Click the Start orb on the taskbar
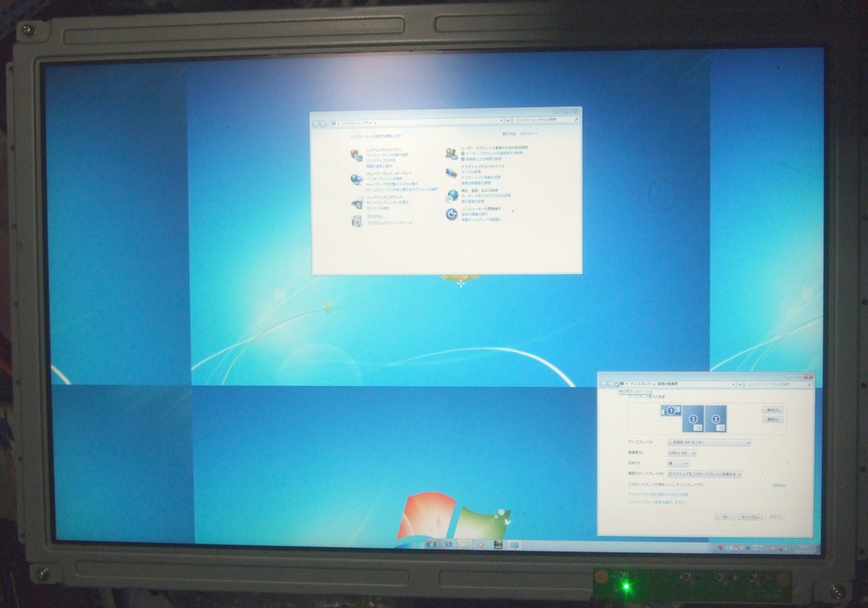Screen dimensions: 868x608 431,544
